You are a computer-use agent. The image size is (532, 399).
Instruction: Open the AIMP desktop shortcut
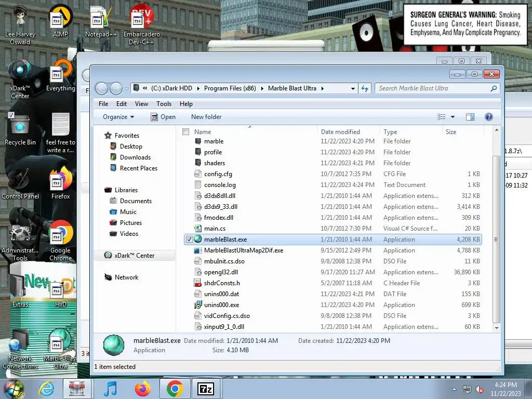[60, 20]
